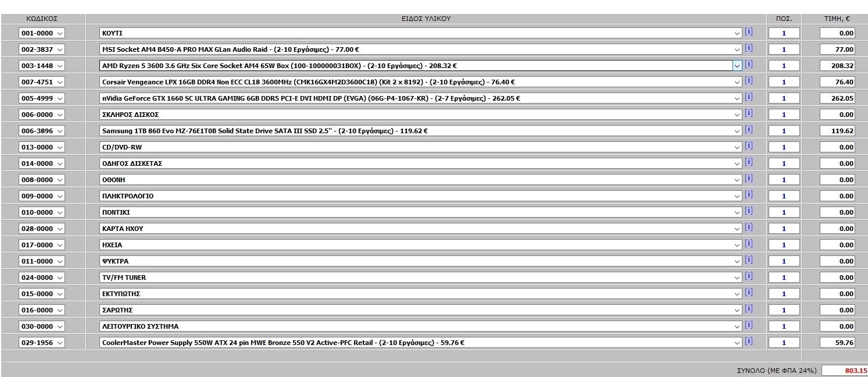Edit quantity field for AMD Ryzen row
This screenshot has height=377, width=868.
coord(784,66)
